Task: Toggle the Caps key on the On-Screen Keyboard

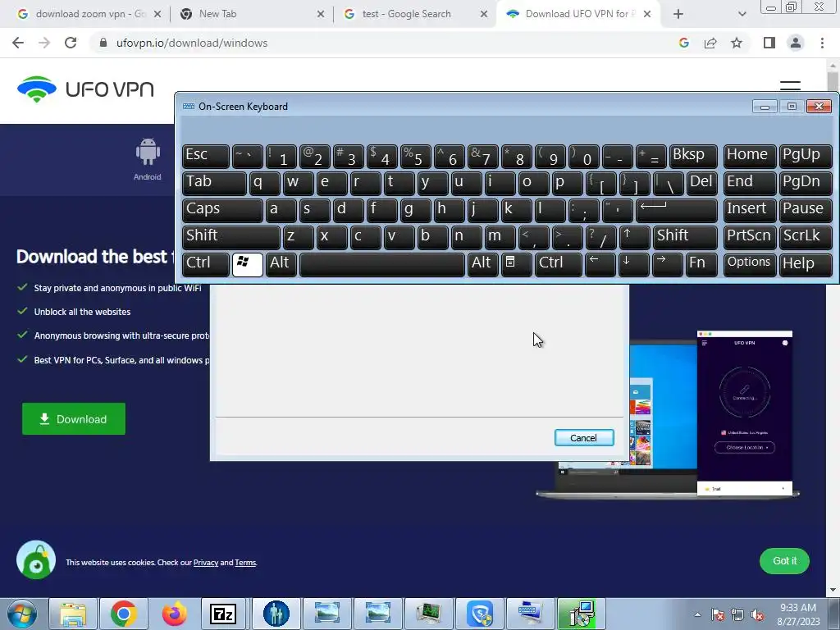Action: (x=222, y=211)
